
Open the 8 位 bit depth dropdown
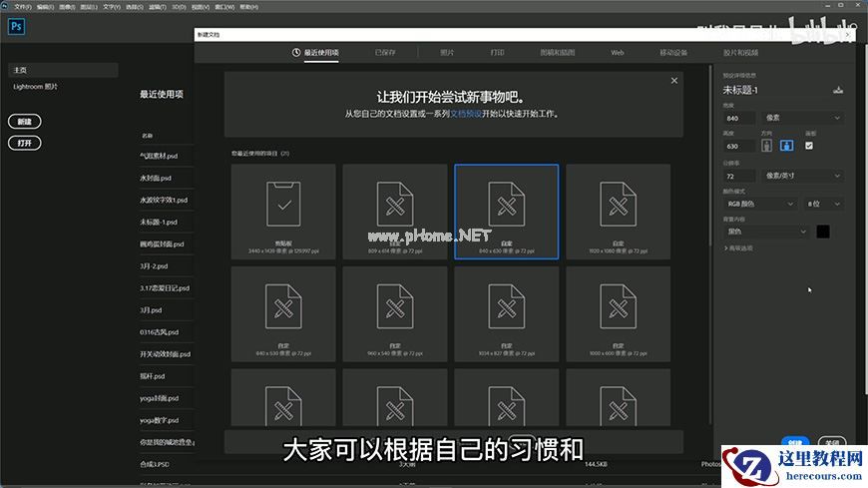pos(824,204)
